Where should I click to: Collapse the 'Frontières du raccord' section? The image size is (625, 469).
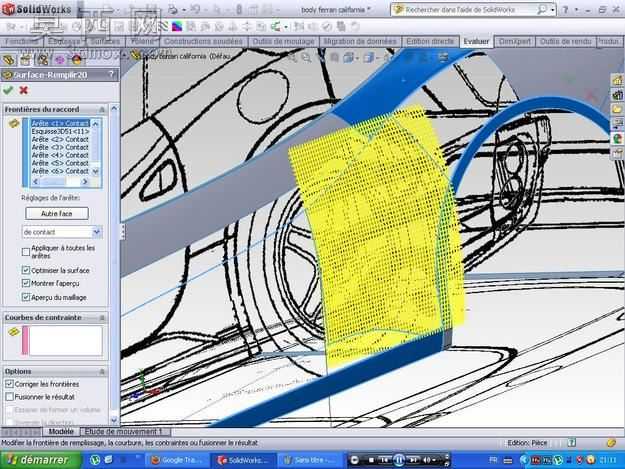102,109
